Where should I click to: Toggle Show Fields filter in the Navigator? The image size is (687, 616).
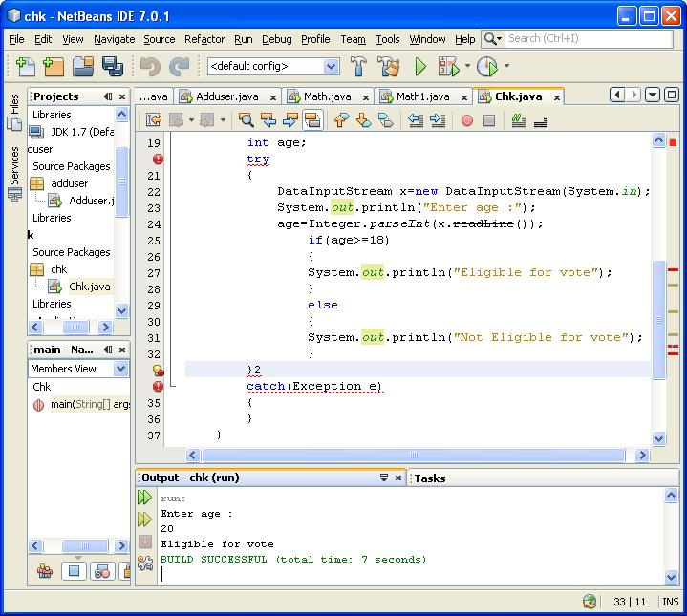pos(74,571)
